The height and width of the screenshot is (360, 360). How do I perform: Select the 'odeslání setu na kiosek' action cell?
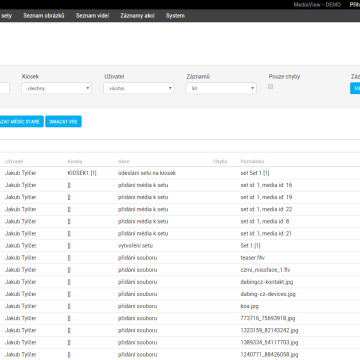pos(147,173)
